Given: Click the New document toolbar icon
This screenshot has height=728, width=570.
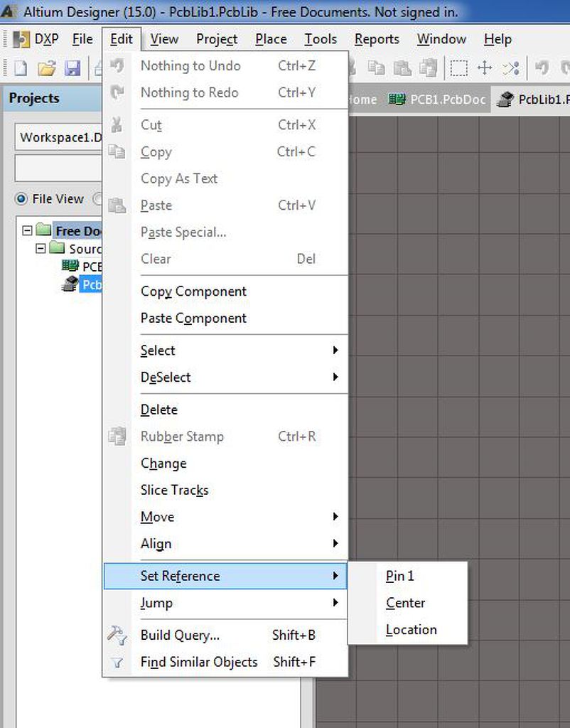Looking at the screenshot, I should pos(21,68).
